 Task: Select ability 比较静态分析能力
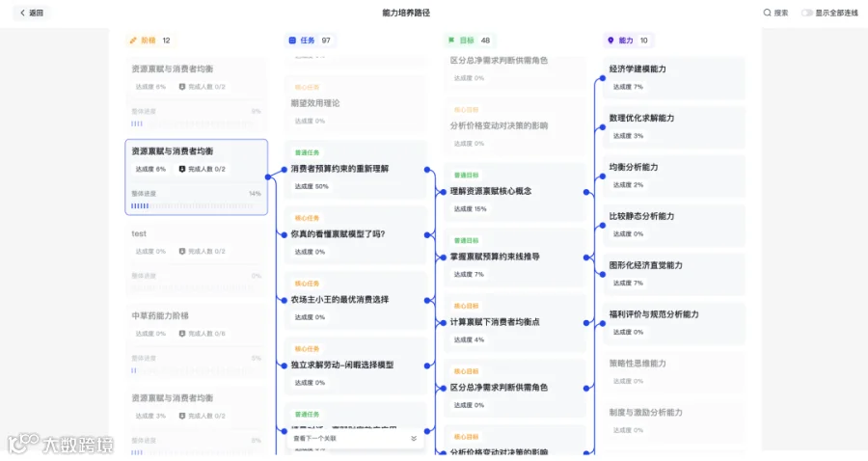pos(674,225)
